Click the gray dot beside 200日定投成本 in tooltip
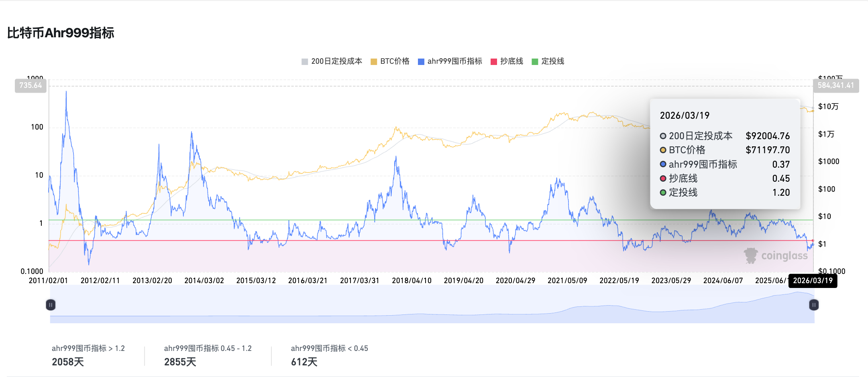 click(x=662, y=136)
